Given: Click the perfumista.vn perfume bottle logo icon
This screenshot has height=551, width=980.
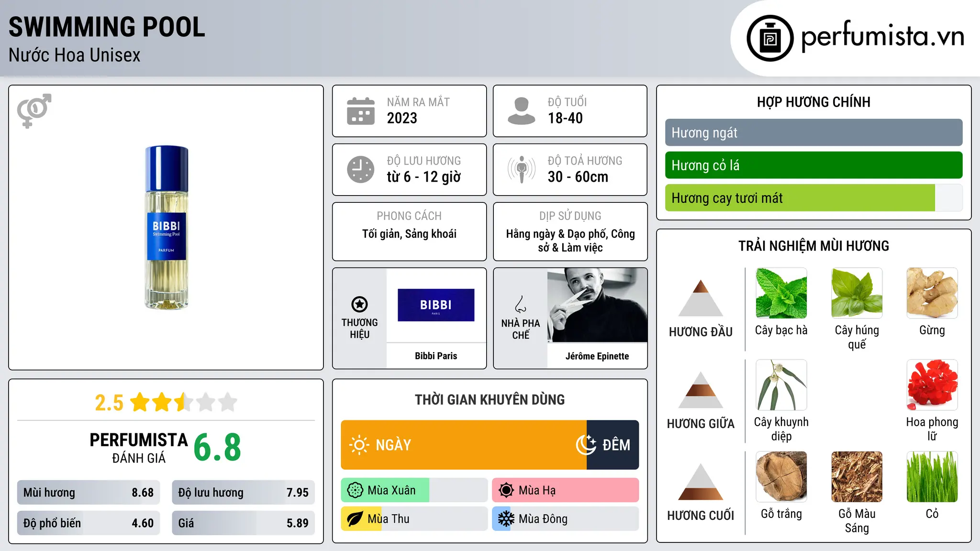Looking at the screenshot, I should pyautogui.click(x=770, y=38).
